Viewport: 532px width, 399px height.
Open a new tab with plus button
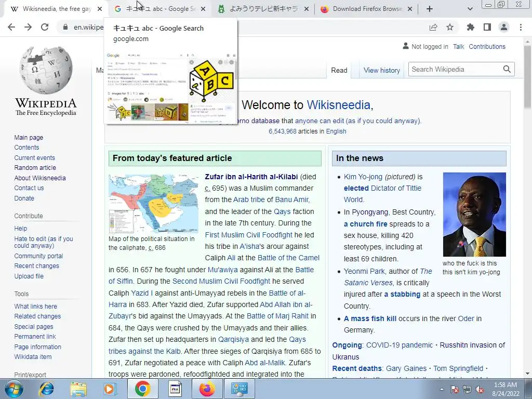click(x=430, y=9)
